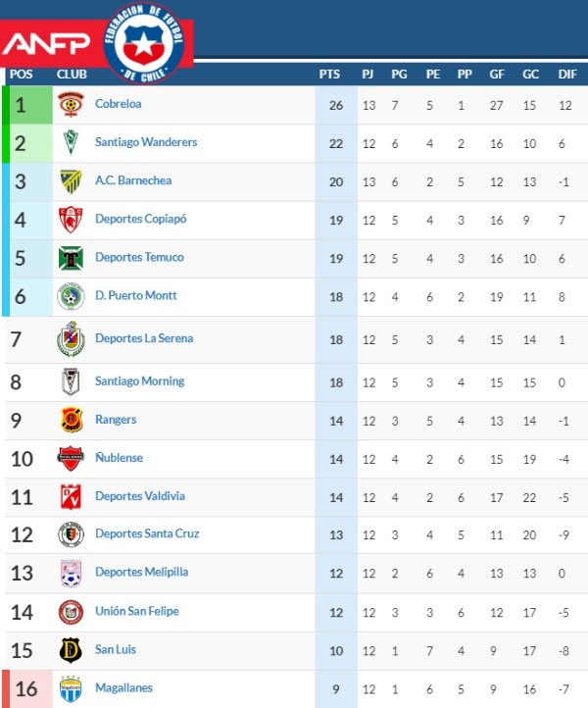Viewport: 588px width, 708px height.
Task: Open the Cobreloa team link
Action: tap(118, 104)
